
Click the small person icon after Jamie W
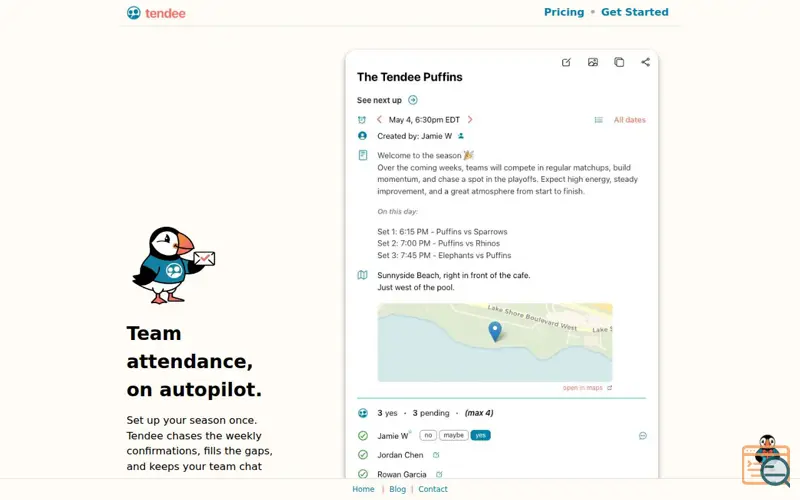coord(461,136)
